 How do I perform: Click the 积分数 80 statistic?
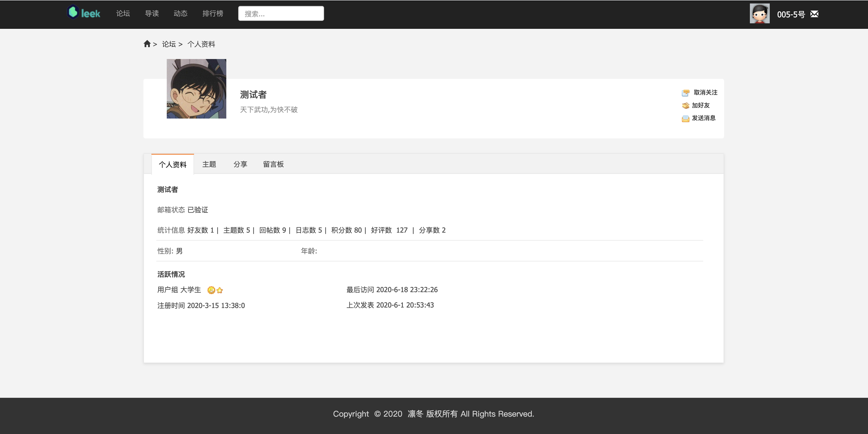coord(346,230)
